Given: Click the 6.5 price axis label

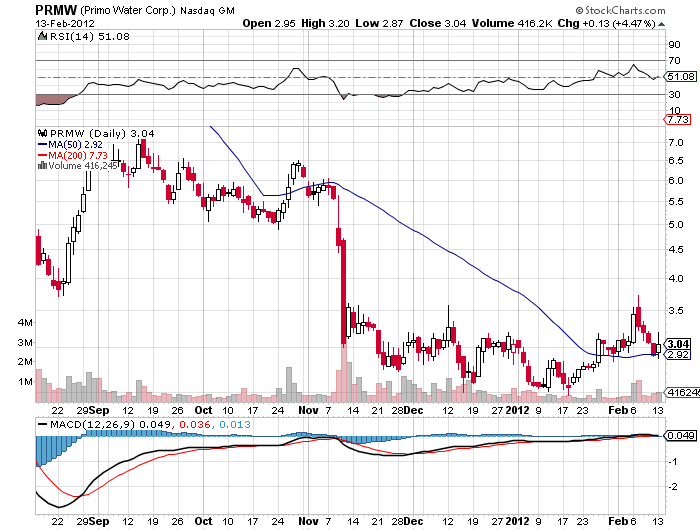Looking at the screenshot, I should 676,161.
